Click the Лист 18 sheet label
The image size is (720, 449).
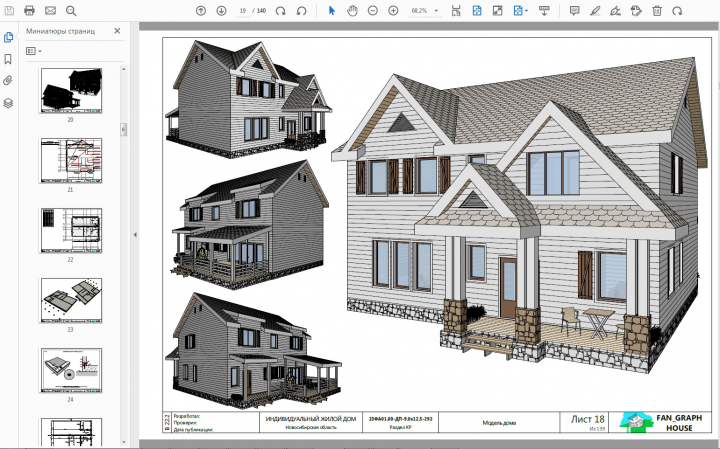[x=587, y=419]
